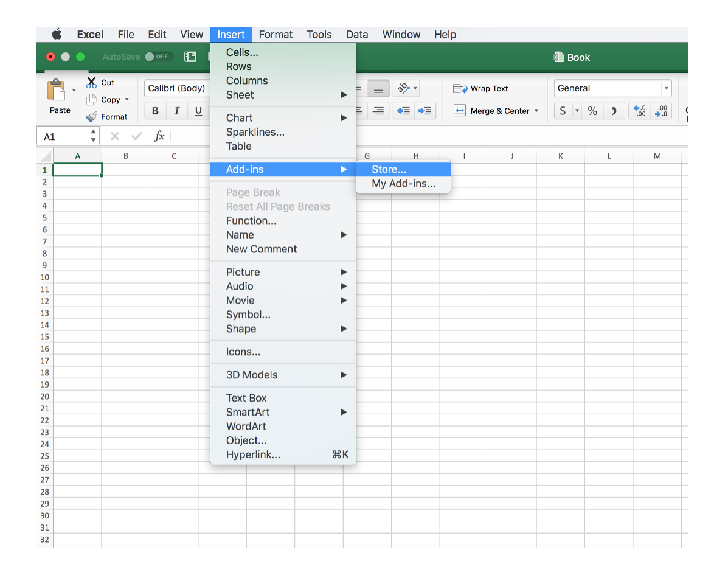
Task: Open the Window menu
Action: (x=401, y=35)
